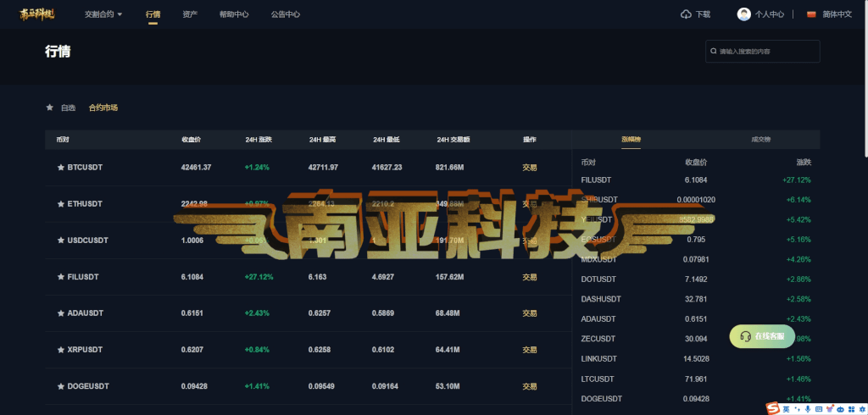This screenshot has height=415, width=868.
Task: Open 公告中心 page
Action: pyautogui.click(x=286, y=14)
